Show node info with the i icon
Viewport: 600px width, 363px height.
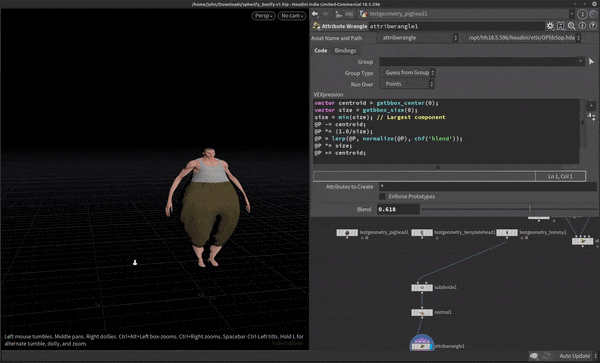pos(582,26)
